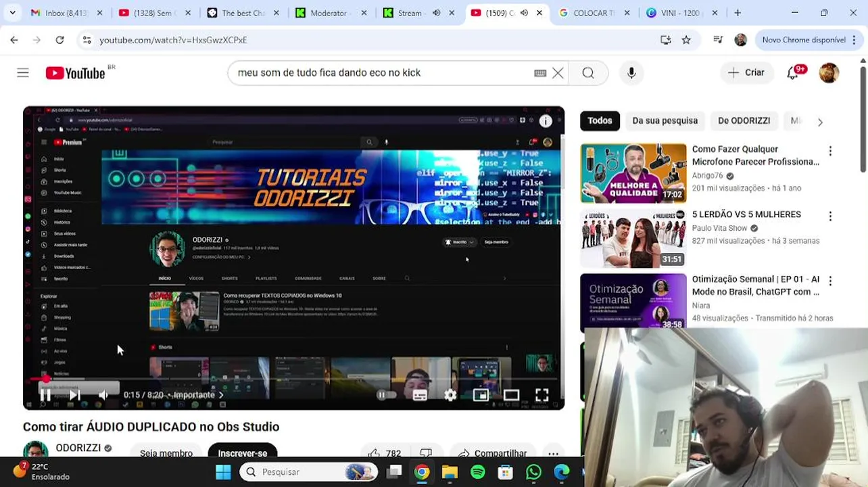The width and height of the screenshot is (868, 487).
Task: Open the ODORIZZI channel name link
Action: pyautogui.click(x=78, y=448)
